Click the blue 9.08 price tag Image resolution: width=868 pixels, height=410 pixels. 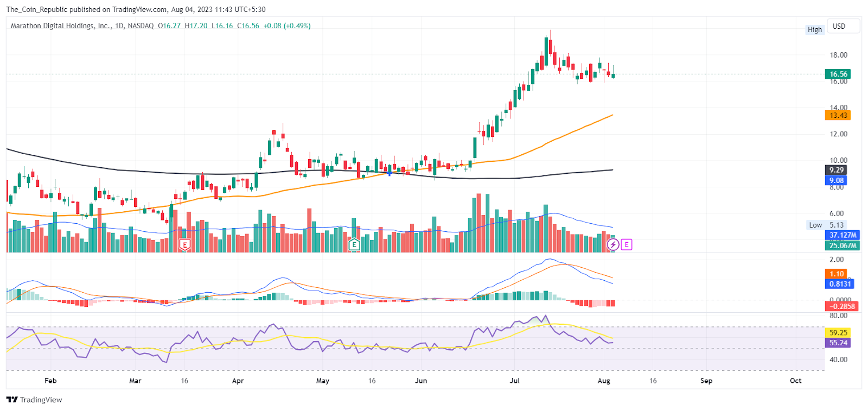836,180
